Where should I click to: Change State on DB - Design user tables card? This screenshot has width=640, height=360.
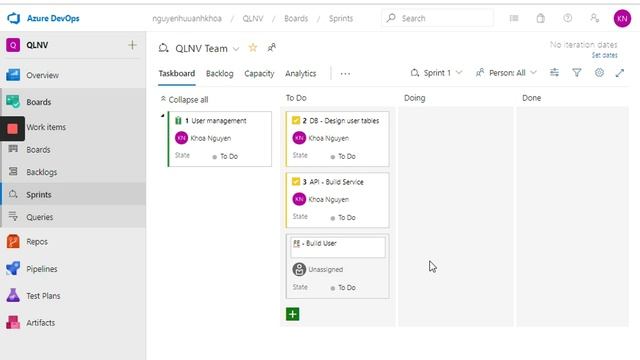[343, 156]
